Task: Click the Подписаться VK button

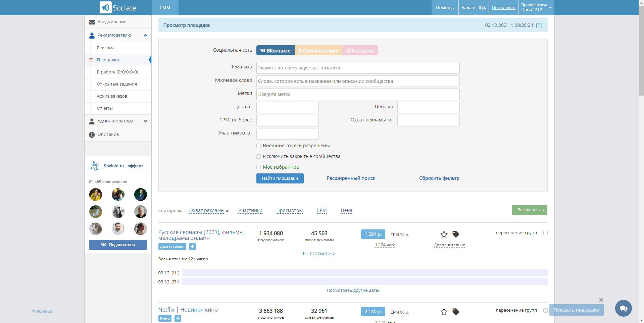Action: pyautogui.click(x=118, y=245)
